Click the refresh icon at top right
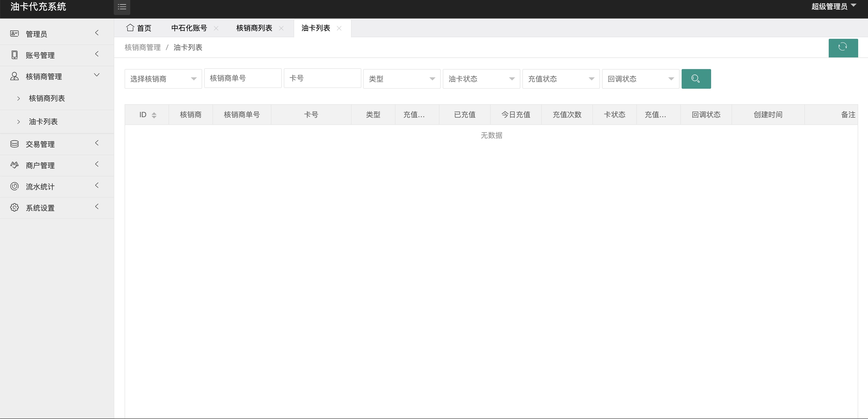Viewport: 868px width, 419px height. (x=843, y=48)
